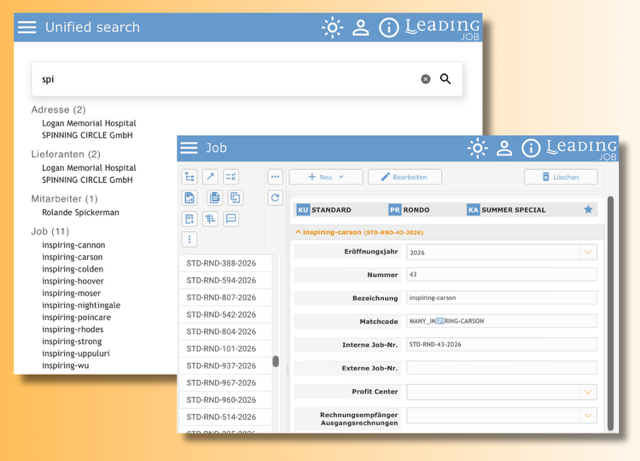Click the magnifier search icon
The height and width of the screenshot is (461, 640).
pos(446,79)
